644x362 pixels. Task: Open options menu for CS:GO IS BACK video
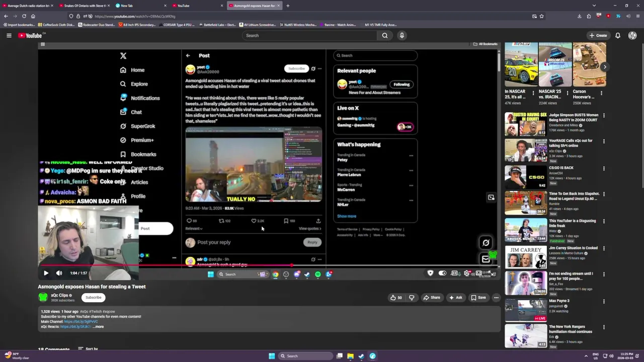point(604,168)
